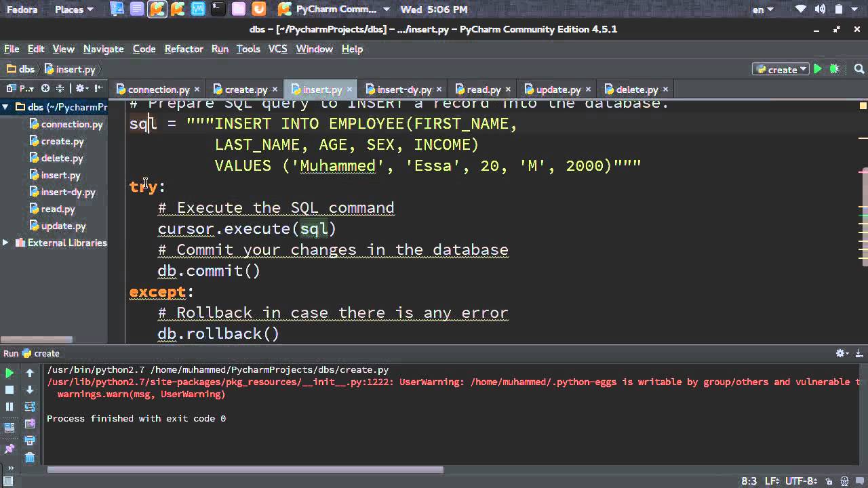Open Project panel gear settings menu
The image size is (868, 488).
81,88
